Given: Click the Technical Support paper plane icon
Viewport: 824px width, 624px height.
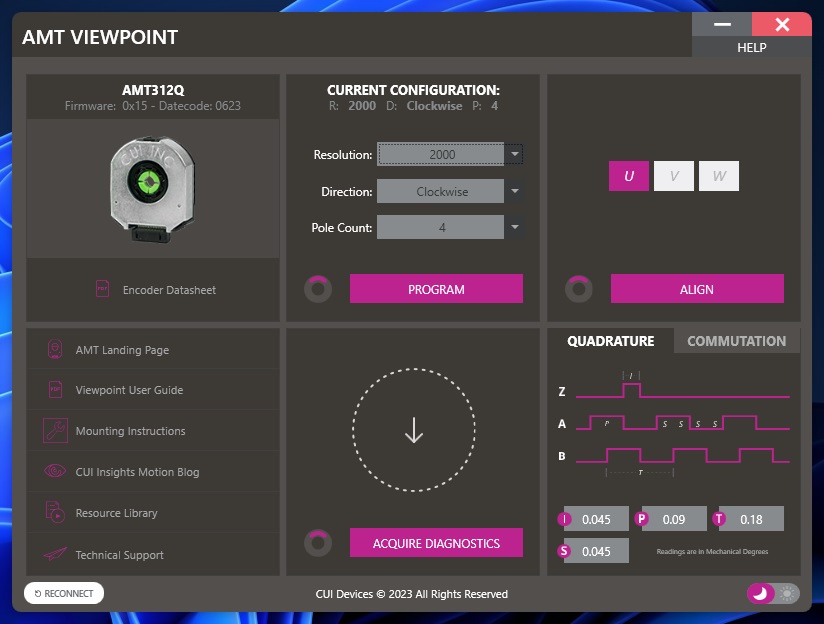Looking at the screenshot, I should [55, 554].
